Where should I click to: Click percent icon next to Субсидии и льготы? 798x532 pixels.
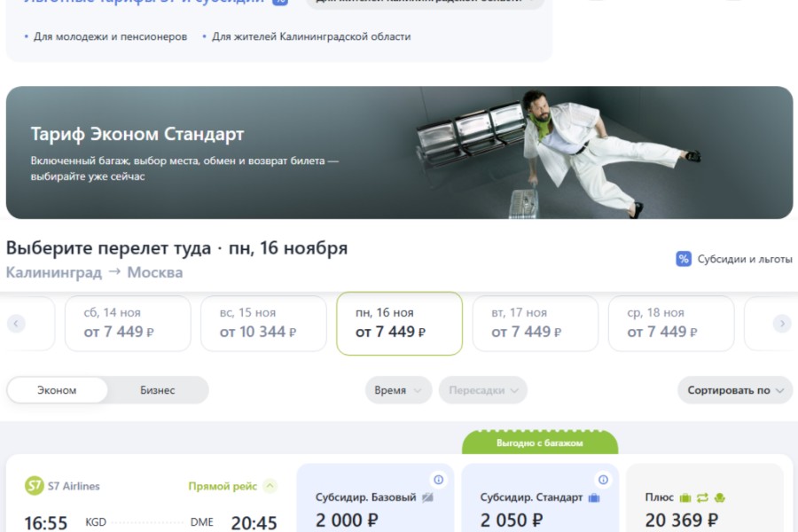pyautogui.click(x=684, y=259)
